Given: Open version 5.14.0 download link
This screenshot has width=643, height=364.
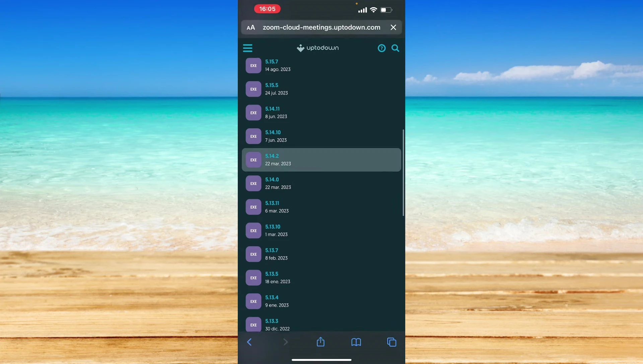Looking at the screenshot, I should point(272,180).
